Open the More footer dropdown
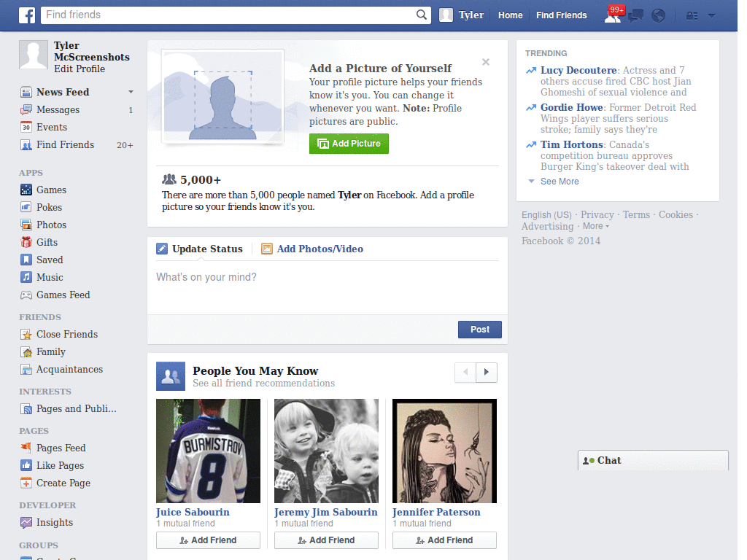 [596, 226]
